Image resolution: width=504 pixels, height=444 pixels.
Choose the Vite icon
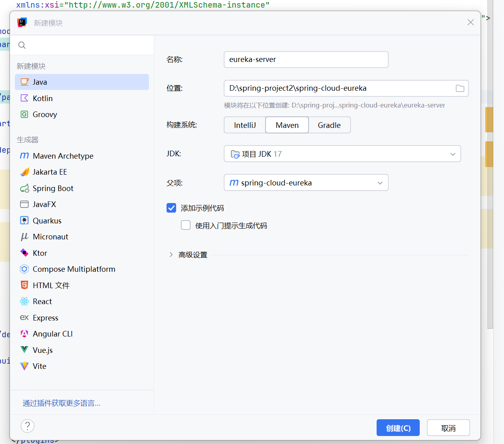tap(24, 366)
